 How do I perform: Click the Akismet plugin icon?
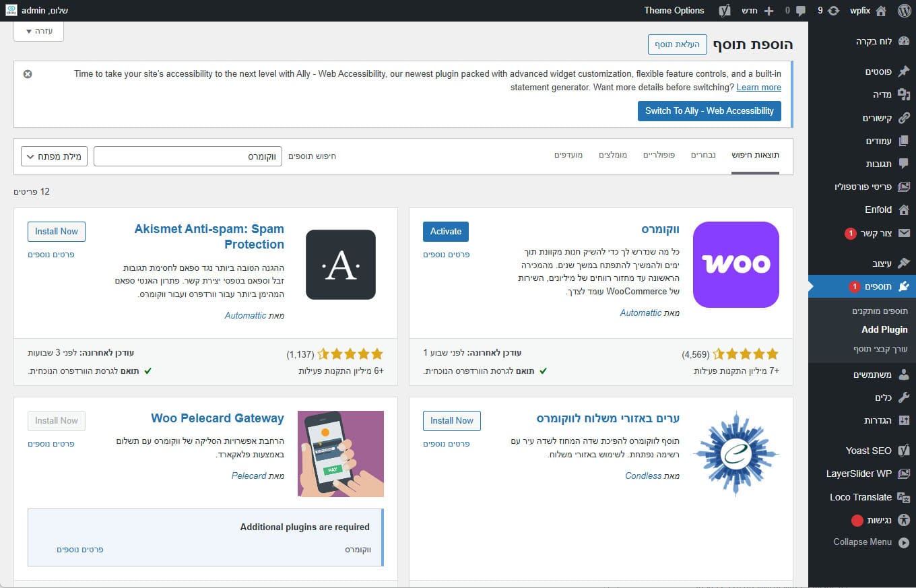pyautogui.click(x=340, y=264)
